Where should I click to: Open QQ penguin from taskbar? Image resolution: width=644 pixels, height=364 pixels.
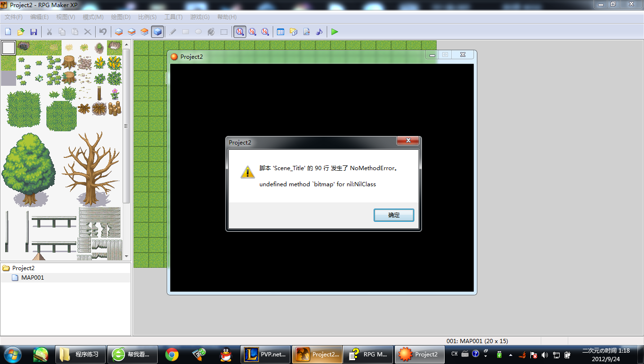[x=226, y=354]
